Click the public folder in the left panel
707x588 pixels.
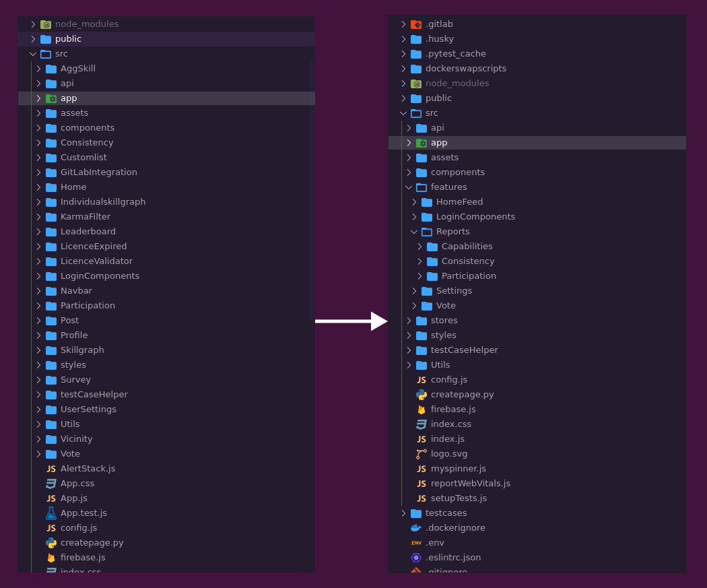click(x=69, y=38)
